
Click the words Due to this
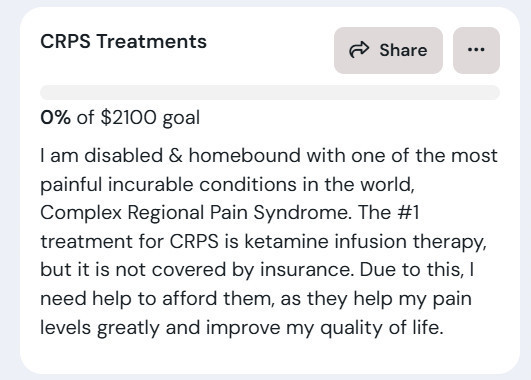coord(411,270)
